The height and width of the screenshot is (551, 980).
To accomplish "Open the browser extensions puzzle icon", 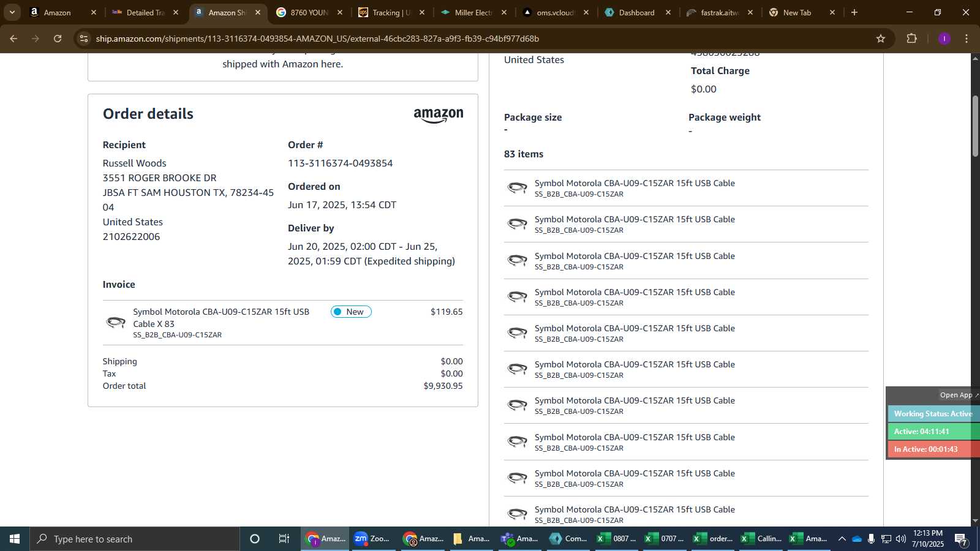I will (912, 39).
